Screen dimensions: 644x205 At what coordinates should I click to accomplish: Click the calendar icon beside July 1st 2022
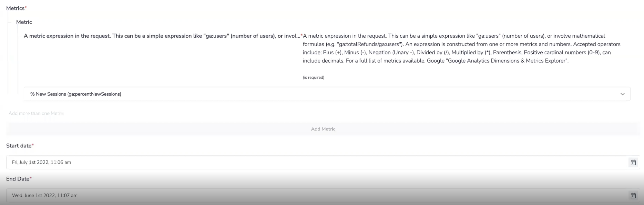tap(633, 162)
